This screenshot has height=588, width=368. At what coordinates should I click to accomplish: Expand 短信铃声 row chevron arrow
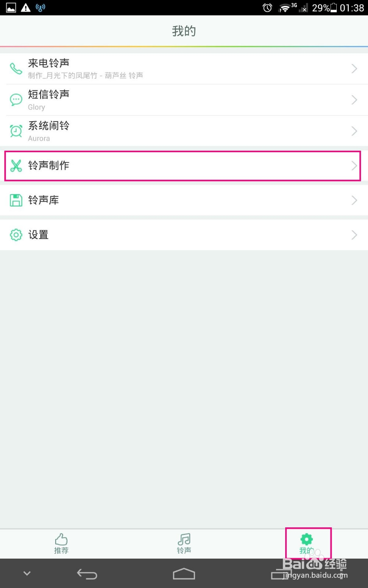[354, 100]
